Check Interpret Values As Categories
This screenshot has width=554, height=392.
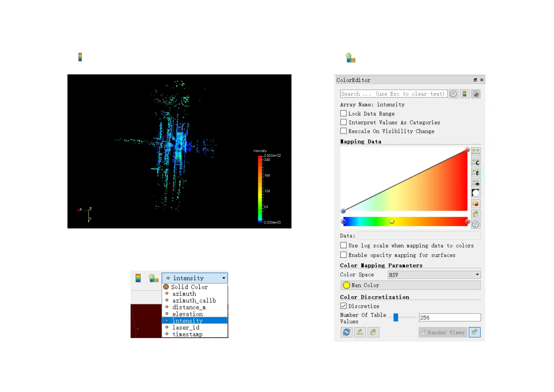(343, 122)
